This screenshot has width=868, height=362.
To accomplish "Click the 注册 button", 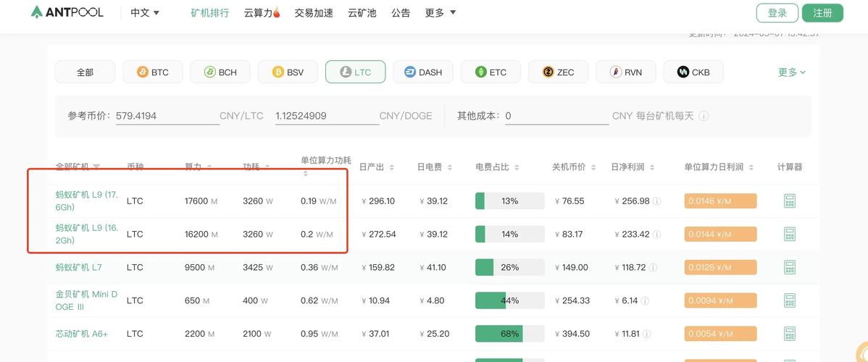I will (822, 13).
